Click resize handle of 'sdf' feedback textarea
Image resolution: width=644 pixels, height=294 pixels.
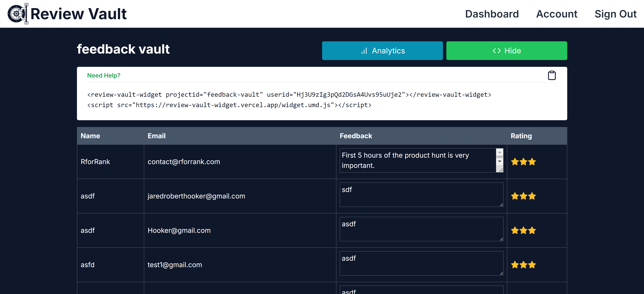pyautogui.click(x=501, y=205)
